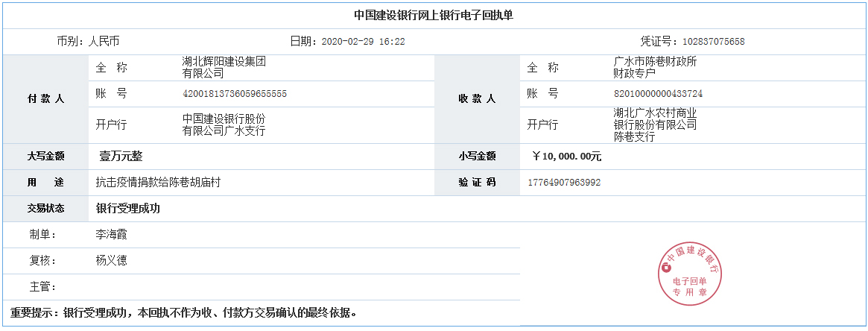The height and width of the screenshot is (331, 868).
Task: Click the 付款人 header cell
Action: [46, 99]
